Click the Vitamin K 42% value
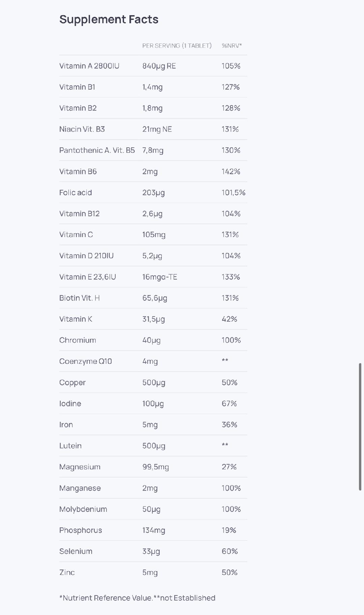364x615 pixels. point(229,319)
